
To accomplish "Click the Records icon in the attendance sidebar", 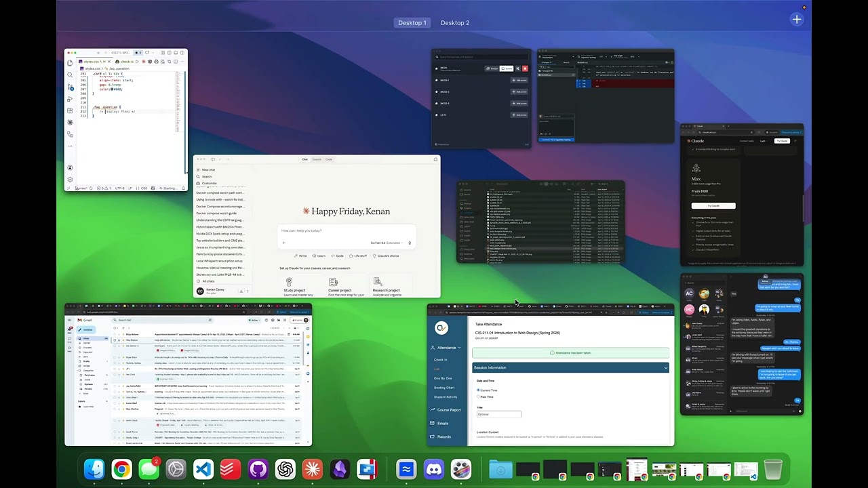I will [432, 436].
